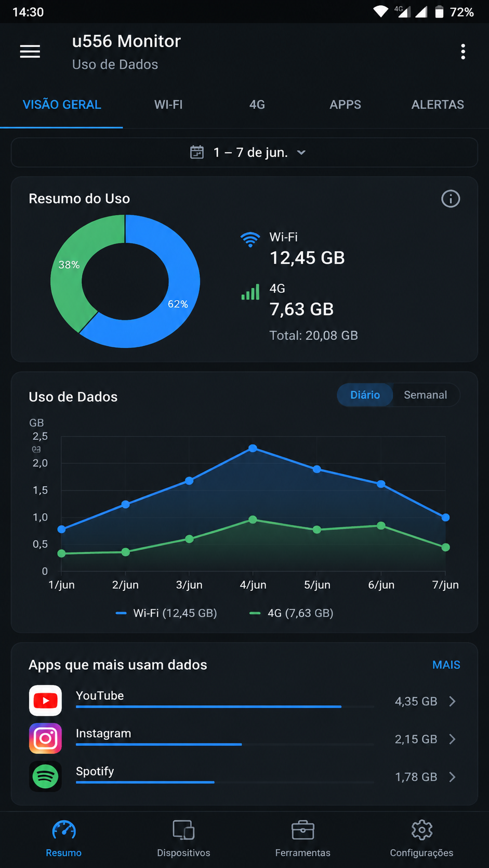Open the Spotify usage entry
The height and width of the screenshot is (868, 489).
(x=244, y=777)
